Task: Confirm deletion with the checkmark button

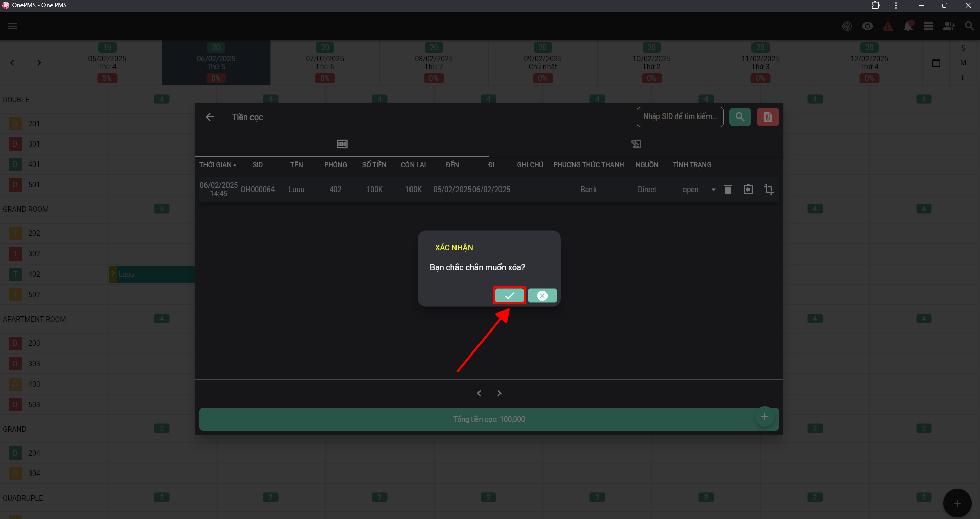Action: click(x=509, y=296)
